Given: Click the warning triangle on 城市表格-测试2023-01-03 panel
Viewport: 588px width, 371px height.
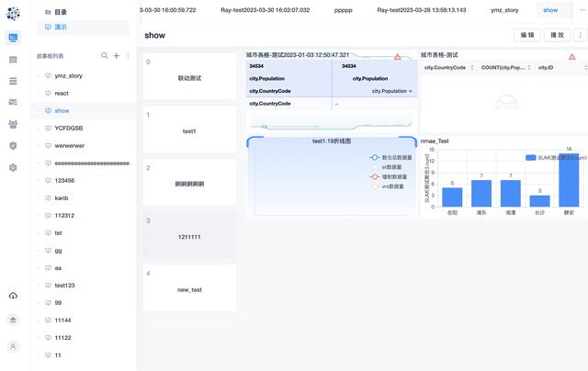Looking at the screenshot, I should (x=398, y=57).
